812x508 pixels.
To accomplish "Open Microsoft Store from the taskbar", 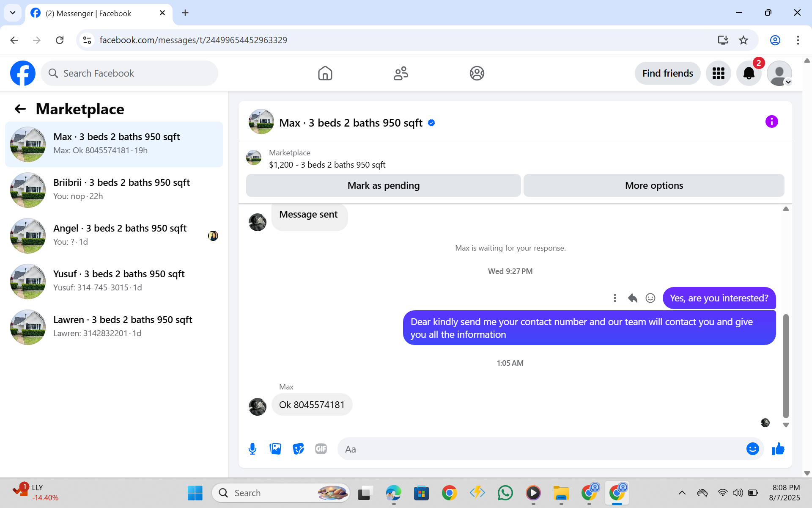I will (x=421, y=493).
